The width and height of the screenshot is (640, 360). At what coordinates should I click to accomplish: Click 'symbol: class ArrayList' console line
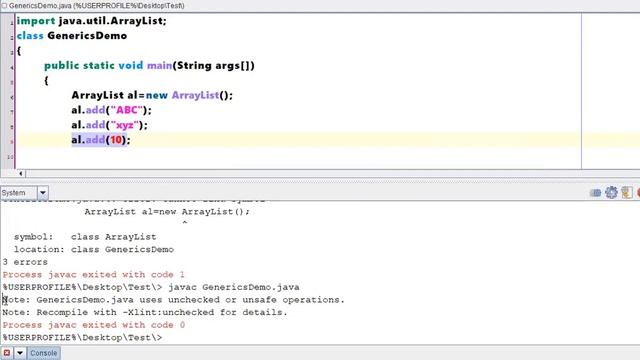point(85,237)
